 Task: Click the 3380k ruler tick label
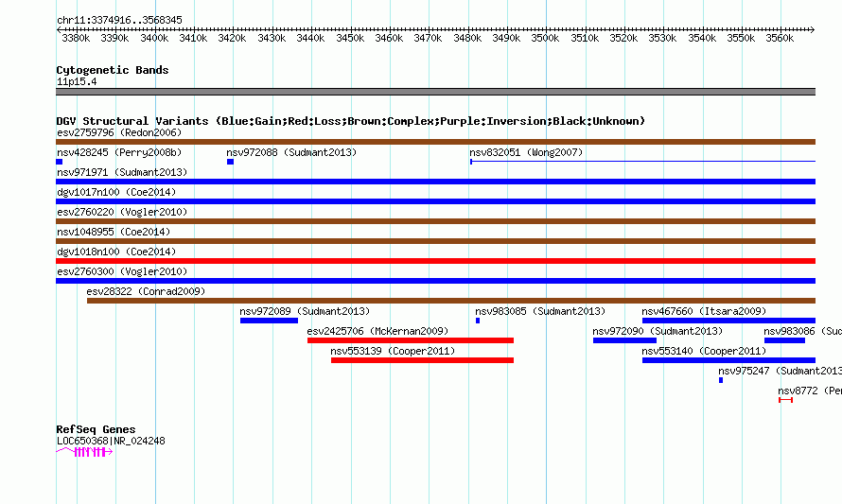[x=76, y=38]
